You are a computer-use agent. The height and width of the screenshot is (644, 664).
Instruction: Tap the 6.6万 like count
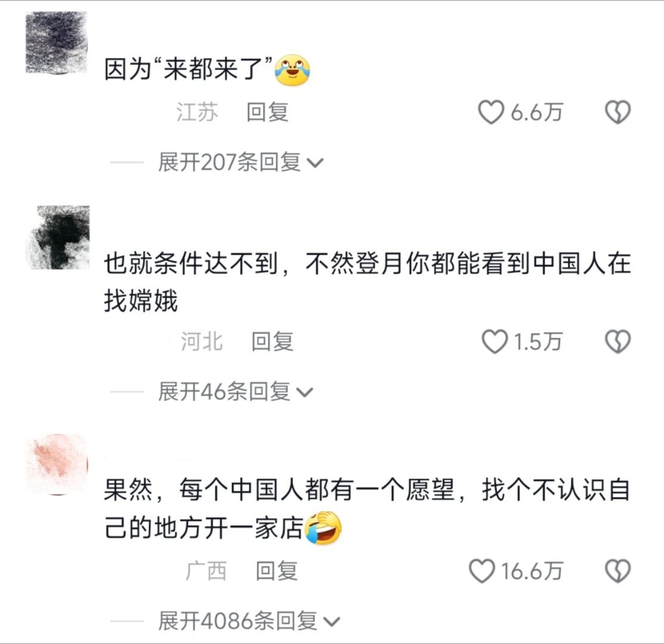point(536,112)
